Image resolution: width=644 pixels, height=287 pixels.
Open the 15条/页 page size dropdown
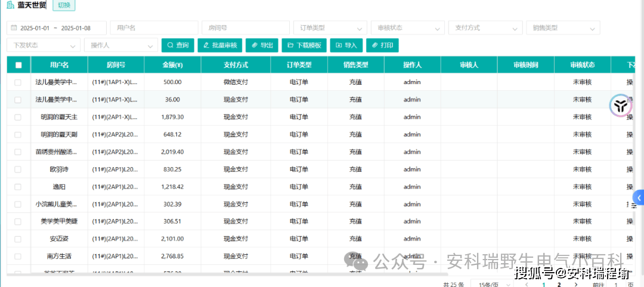click(x=491, y=284)
